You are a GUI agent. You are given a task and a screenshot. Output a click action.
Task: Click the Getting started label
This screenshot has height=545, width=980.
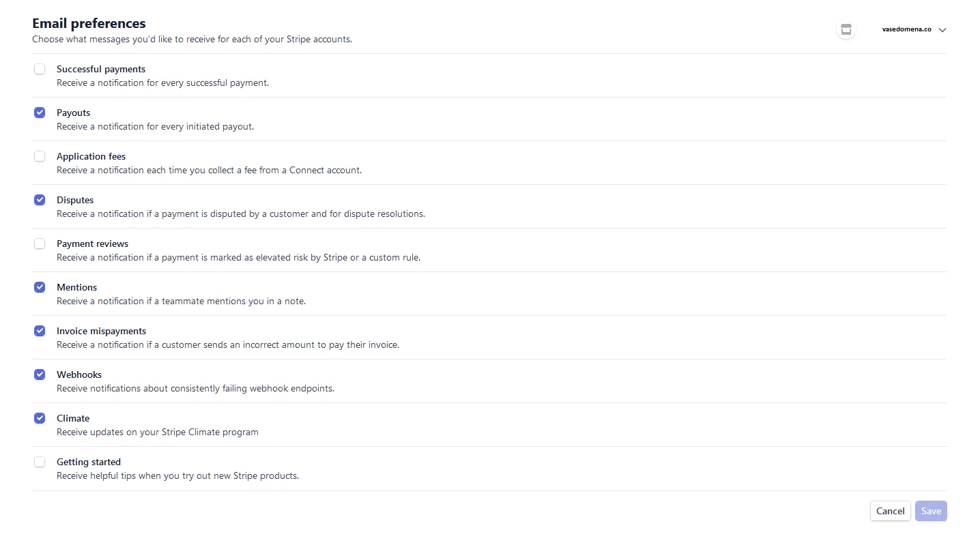click(89, 462)
